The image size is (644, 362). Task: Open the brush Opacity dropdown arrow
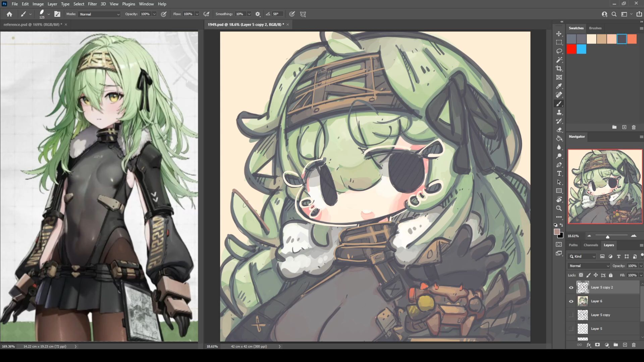[x=154, y=14]
